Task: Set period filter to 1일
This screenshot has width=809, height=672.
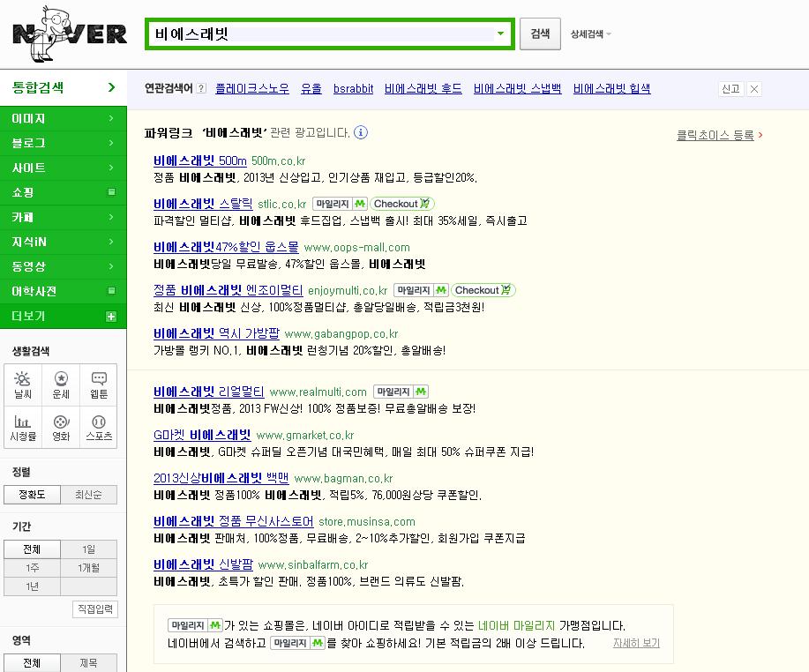Action: (x=89, y=549)
